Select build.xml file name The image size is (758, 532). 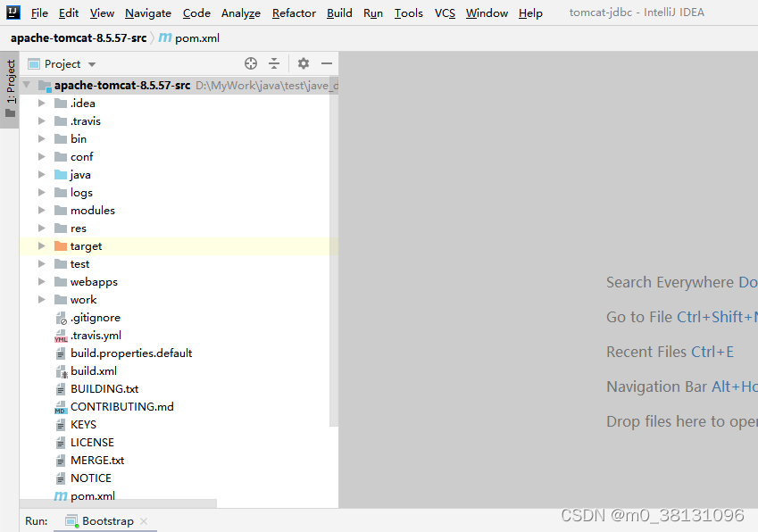pos(94,371)
